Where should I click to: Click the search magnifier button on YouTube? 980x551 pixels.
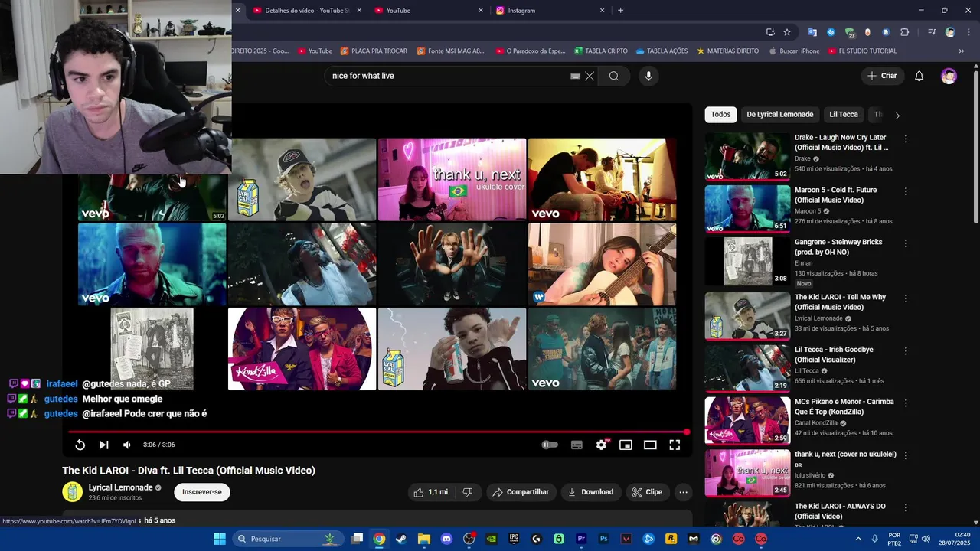614,76
